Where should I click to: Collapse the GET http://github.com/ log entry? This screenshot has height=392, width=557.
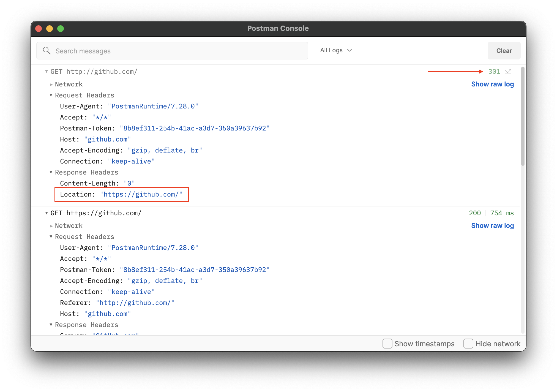(47, 71)
